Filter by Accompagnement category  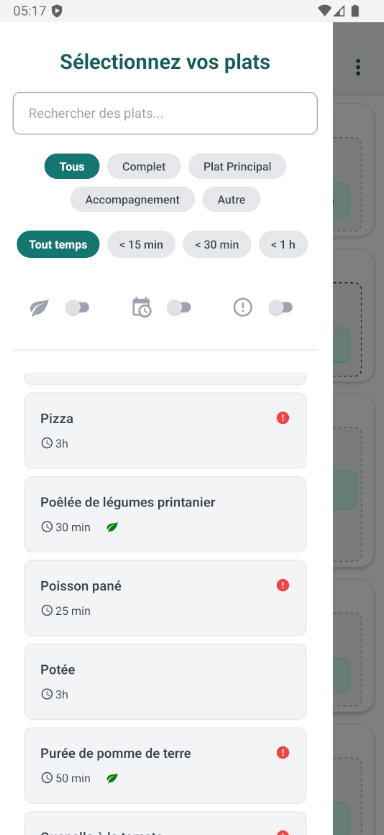(x=133, y=200)
